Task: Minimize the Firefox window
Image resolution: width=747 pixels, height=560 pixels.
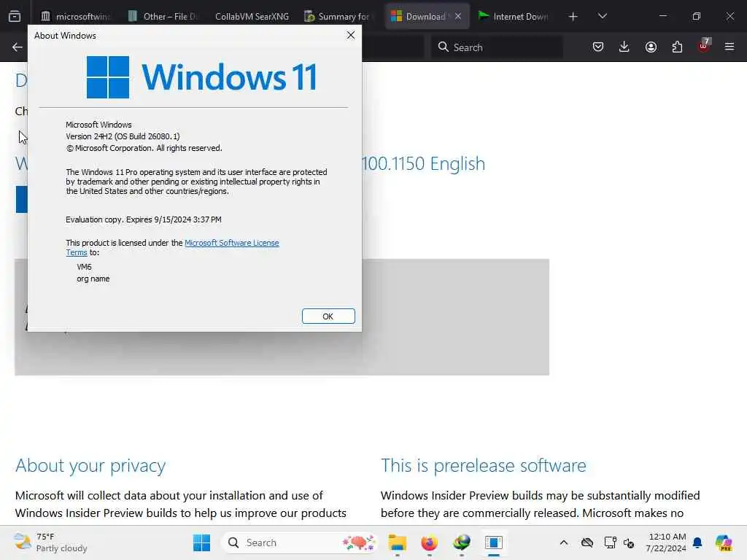Action: [x=662, y=16]
